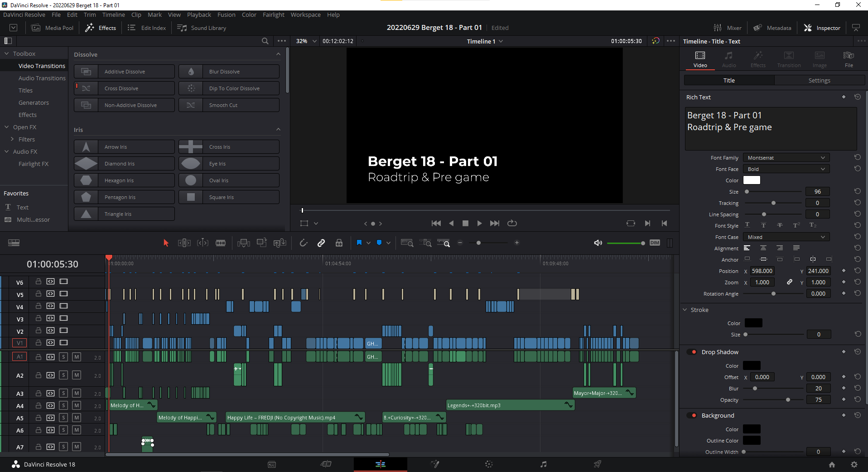Select the arrow Selection Mode tool
Image resolution: width=868 pixels, height=472 pixels.
click(x=166, y=243)
